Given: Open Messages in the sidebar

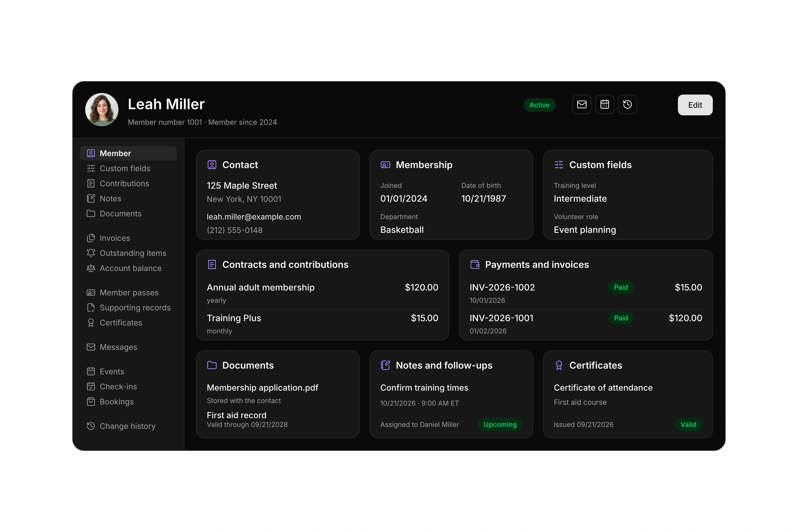Looking at the screenshot, I should click(x=128, y=347).
